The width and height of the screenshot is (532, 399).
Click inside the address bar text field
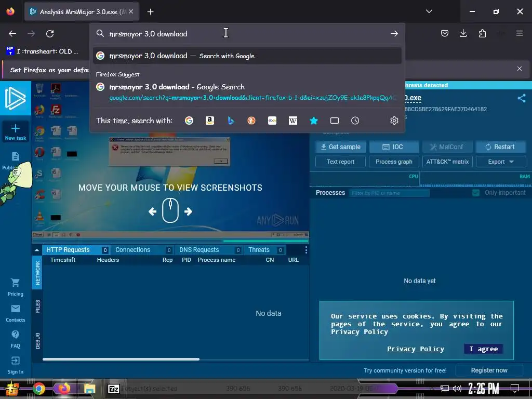[248, 34]
